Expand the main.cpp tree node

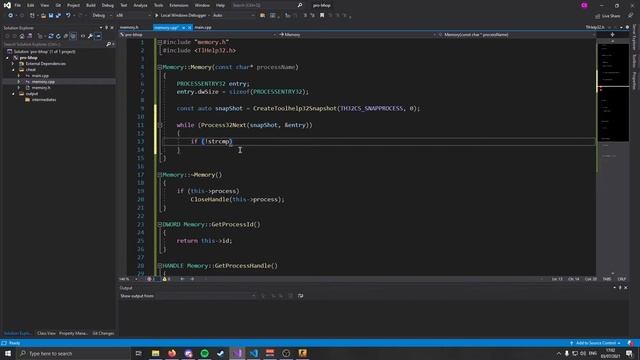tap(19, 76)
